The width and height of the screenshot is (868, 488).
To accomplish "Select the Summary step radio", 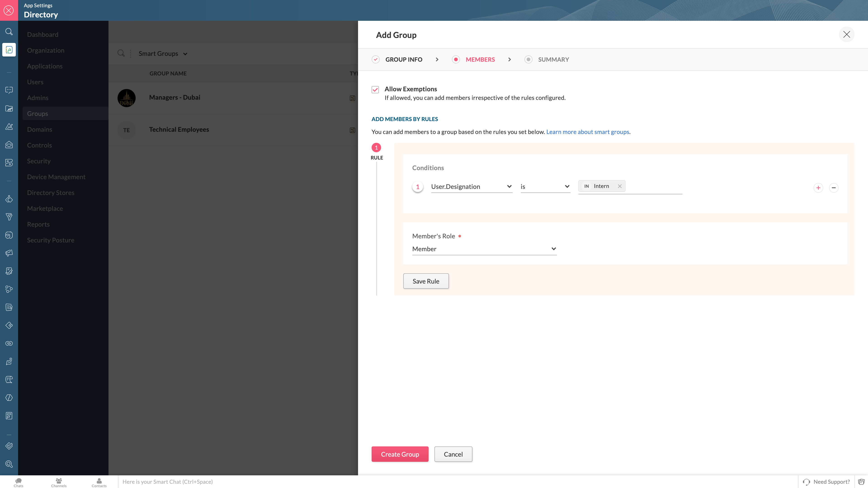I will click(528, 60).
